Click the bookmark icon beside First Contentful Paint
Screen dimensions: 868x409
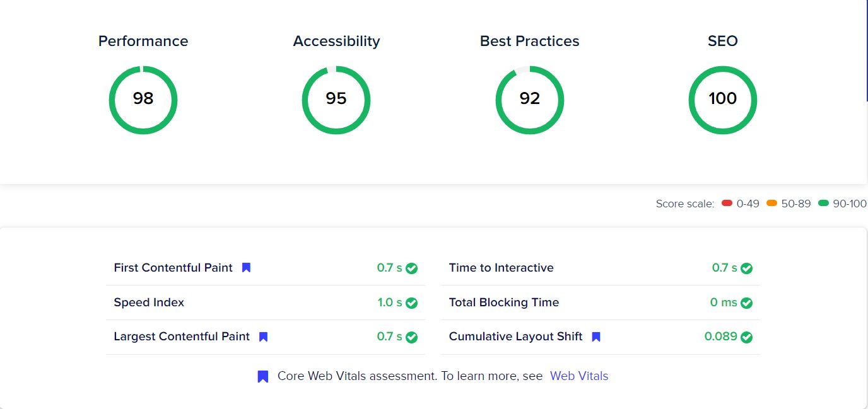245,267
